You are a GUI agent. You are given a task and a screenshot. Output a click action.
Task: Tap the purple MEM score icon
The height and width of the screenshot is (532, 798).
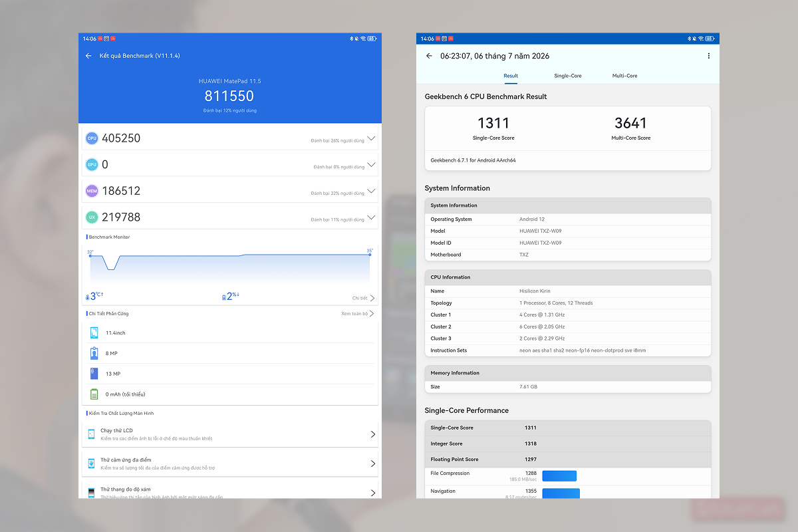[92, 191]
